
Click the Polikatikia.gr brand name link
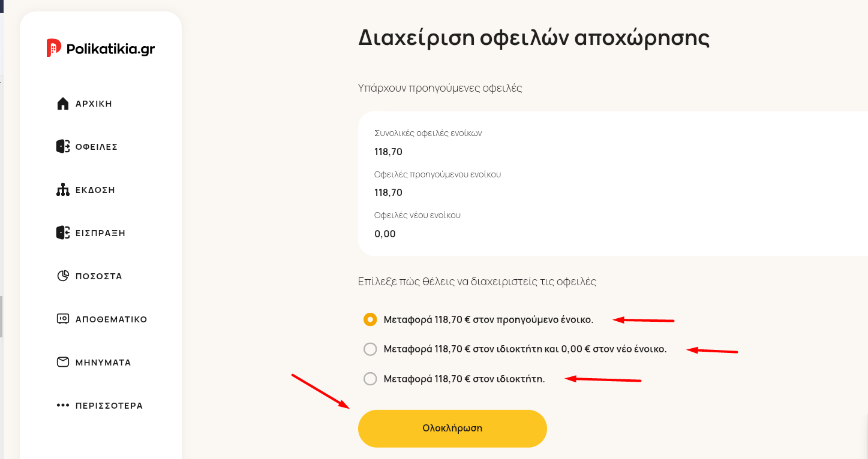click(111, 49)
